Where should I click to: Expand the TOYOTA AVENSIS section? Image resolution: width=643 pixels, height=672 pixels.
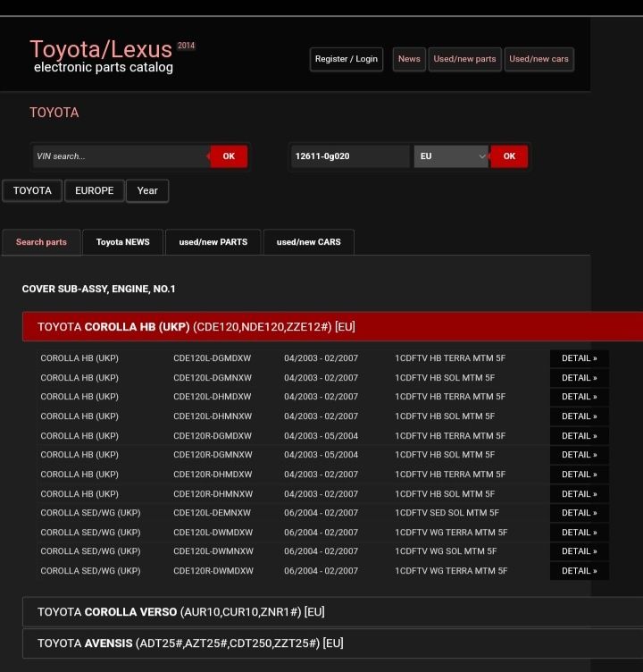[x=332, y=643]
